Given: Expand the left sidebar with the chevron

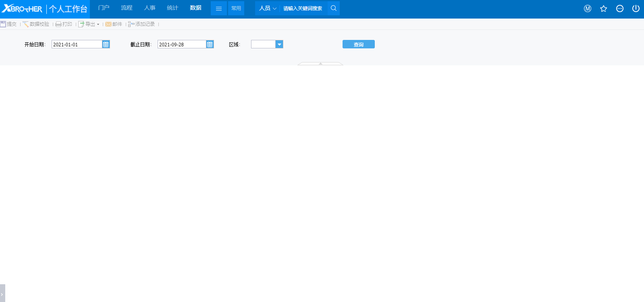Looking at the screenshot, I should [x=2, y=294].
